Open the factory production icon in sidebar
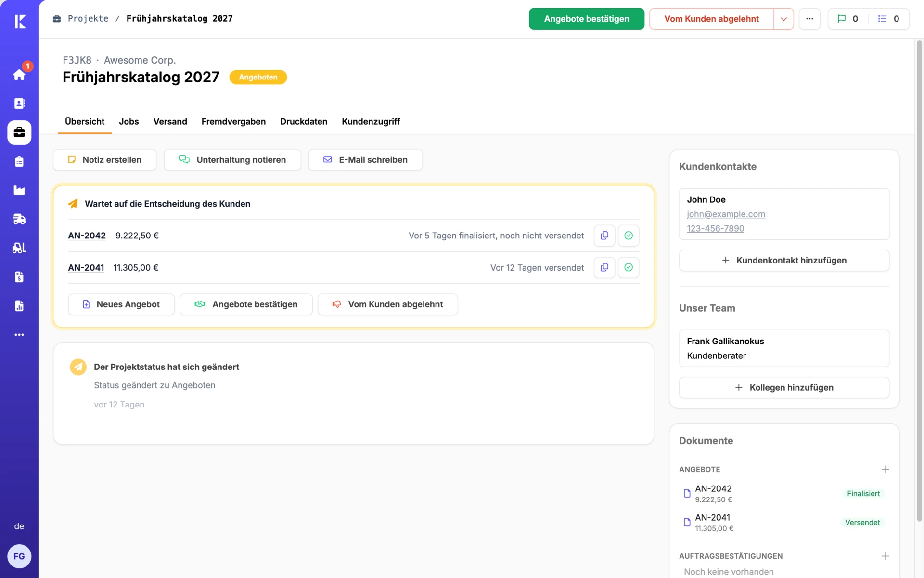Screen dimensions: 924x578 pyautogui.click(x=19, y=190)
